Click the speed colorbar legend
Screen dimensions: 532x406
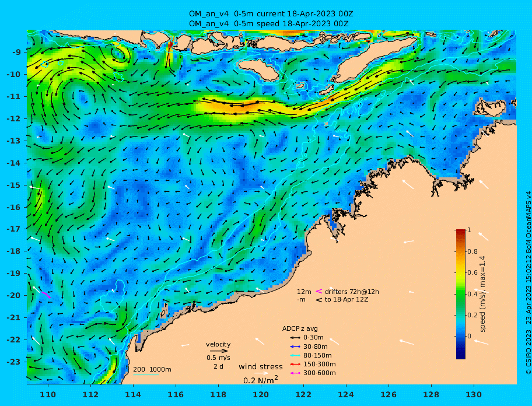coord(461,294)
